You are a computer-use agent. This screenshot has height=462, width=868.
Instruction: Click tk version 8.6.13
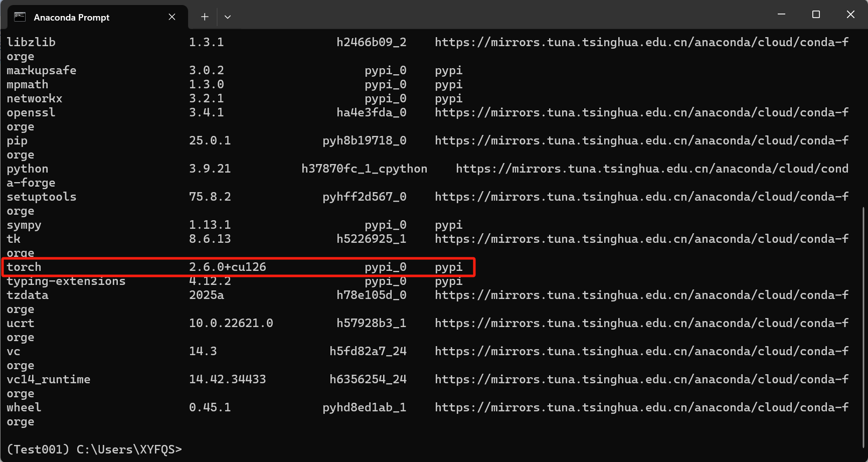click(x=210, y=239)
